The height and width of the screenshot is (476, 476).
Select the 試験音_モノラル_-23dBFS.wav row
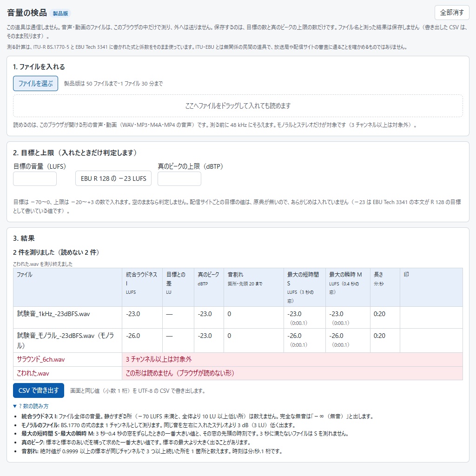point(238,341)
